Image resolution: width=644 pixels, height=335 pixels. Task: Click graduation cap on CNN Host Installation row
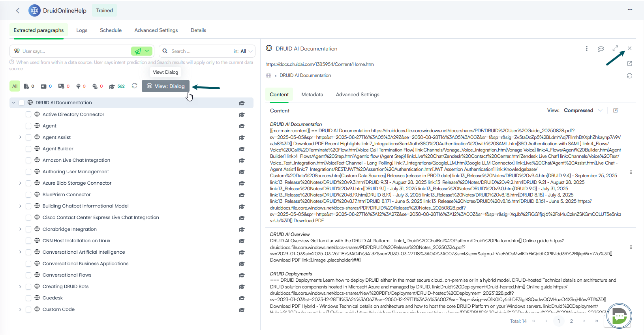pos(242,241)
